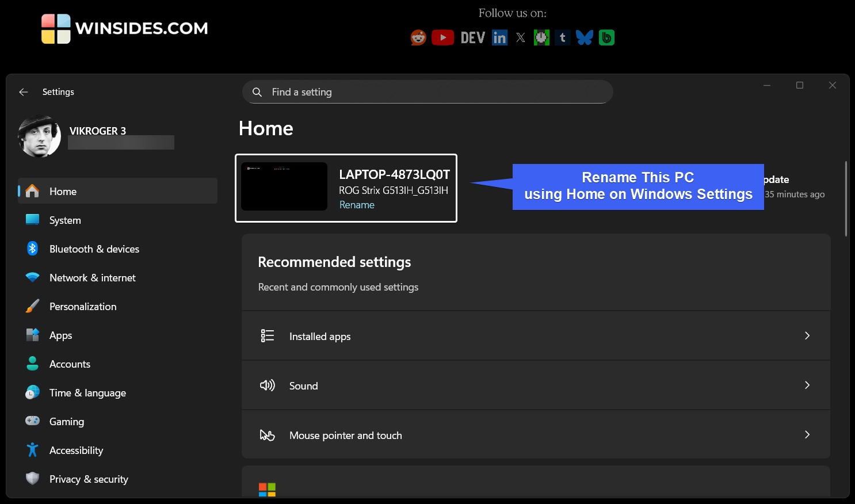The width and height of the screenshot is (855, 504).
Task: Click the Rename link under LAPTOP-4873LQ0T
Action: tap(357, 204)
